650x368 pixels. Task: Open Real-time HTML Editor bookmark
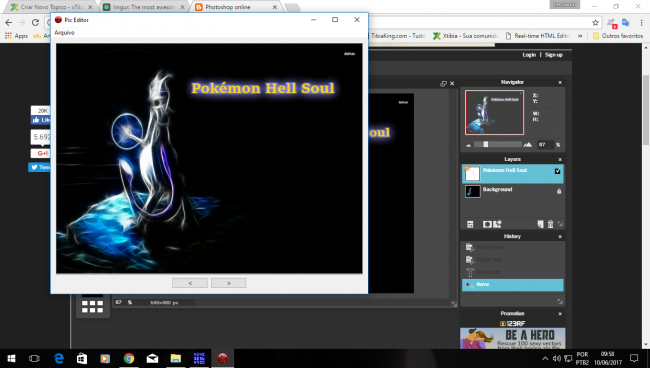coord(537,36)
